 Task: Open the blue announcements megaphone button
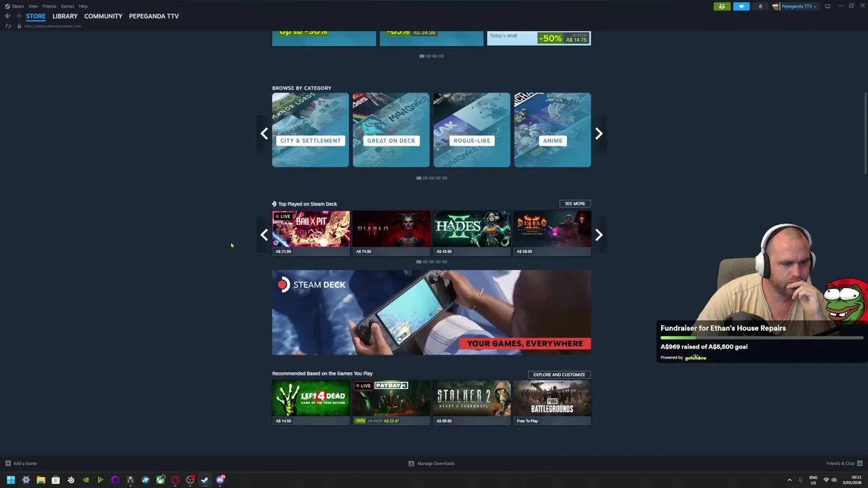(x=741, y=6)
